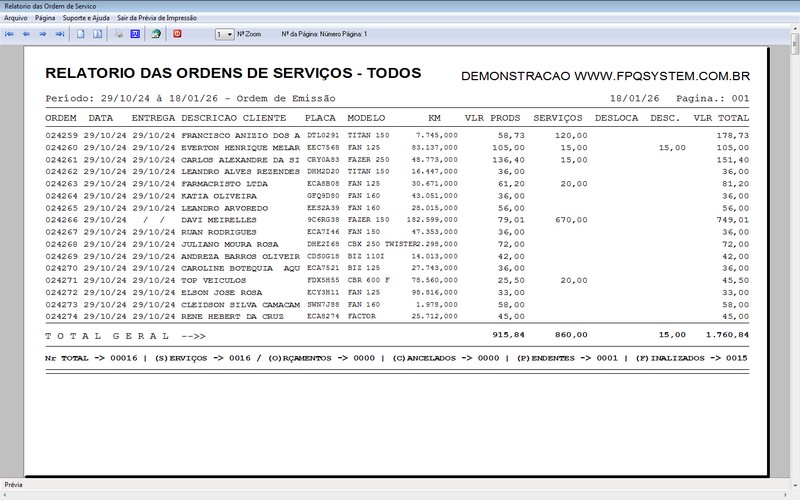800x500 pixels.
Task: Go to first page using toolbar arrow
Action: point(9,34)
